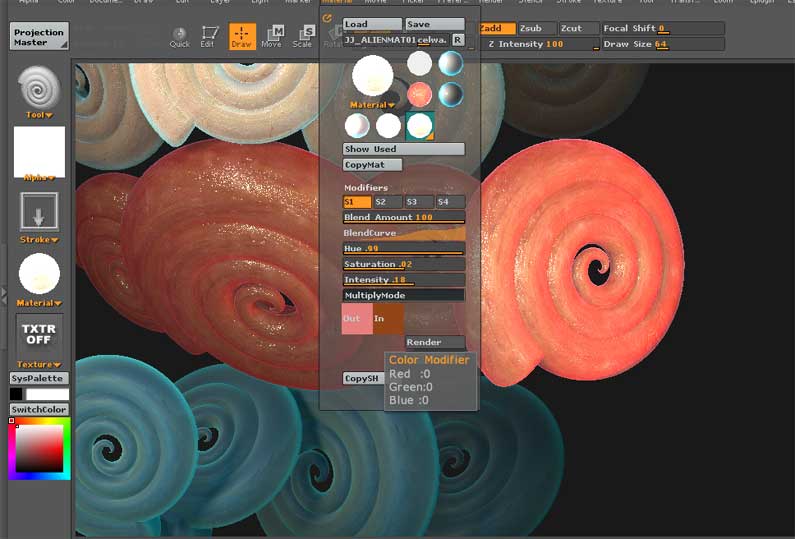The height and width of the screenshot is (539, 795).
Task: Click the Save material button
Action: point(435,24)
